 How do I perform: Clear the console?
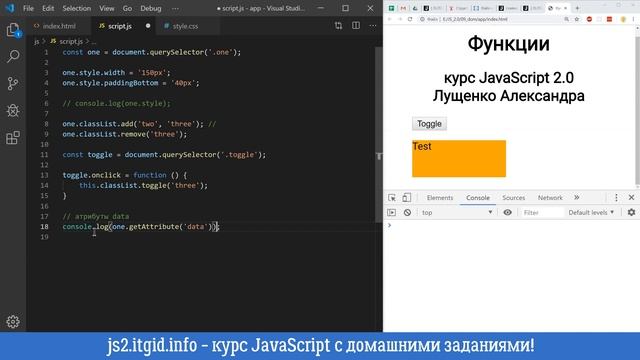tap(407, 212)
